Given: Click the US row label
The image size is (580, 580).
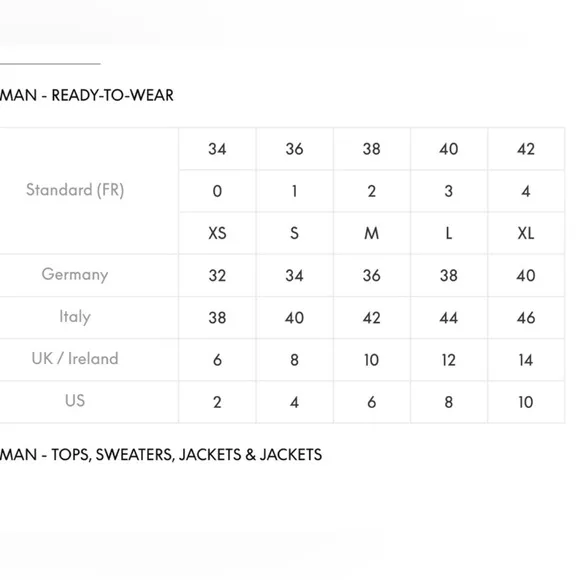Looking at the screenshot, I should 75,401.
